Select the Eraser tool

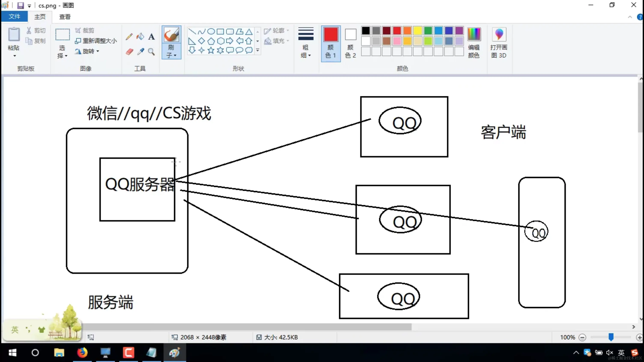129,52
